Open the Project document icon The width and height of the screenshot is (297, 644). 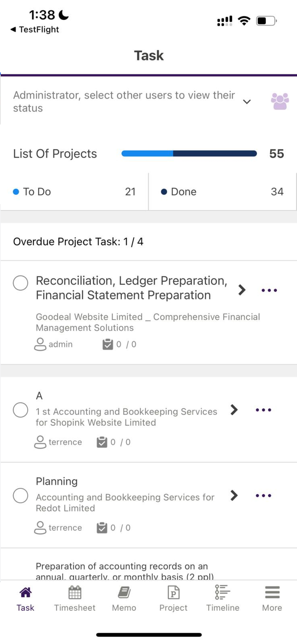coord(173,592)
